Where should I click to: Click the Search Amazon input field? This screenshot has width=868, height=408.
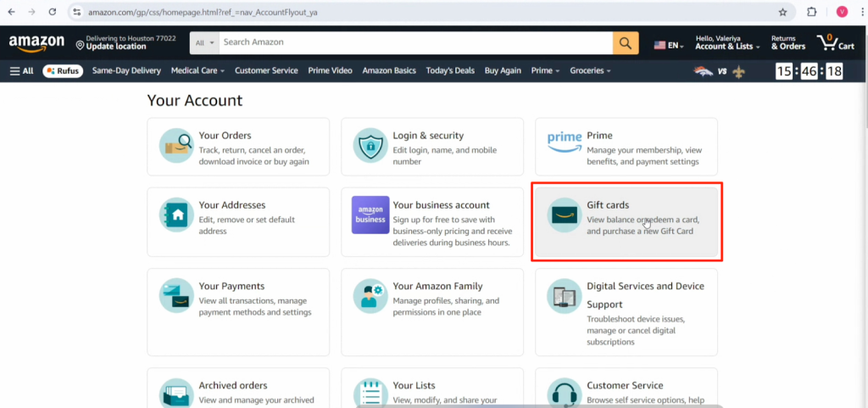[x=415, y=42]
